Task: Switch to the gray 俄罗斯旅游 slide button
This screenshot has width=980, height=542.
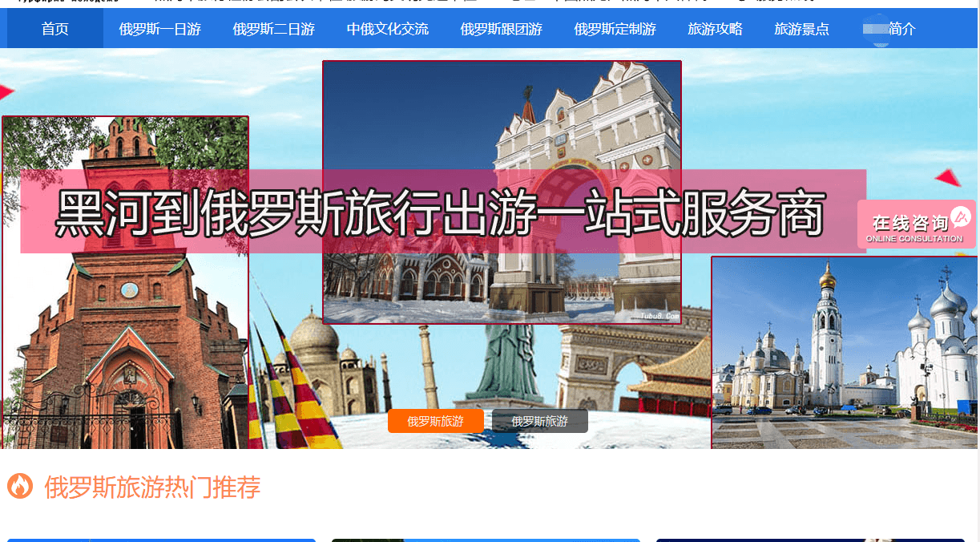Action: tap(539, 421)
